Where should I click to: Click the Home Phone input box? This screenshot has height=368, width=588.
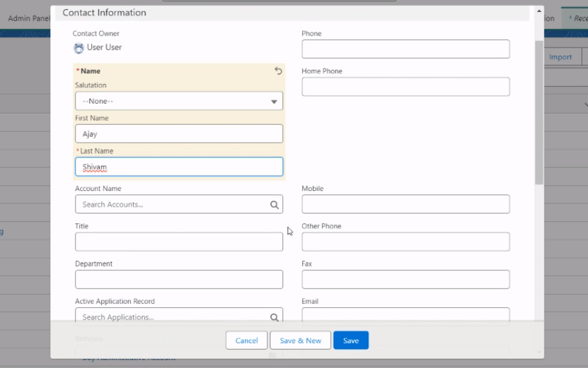point(405,87)
